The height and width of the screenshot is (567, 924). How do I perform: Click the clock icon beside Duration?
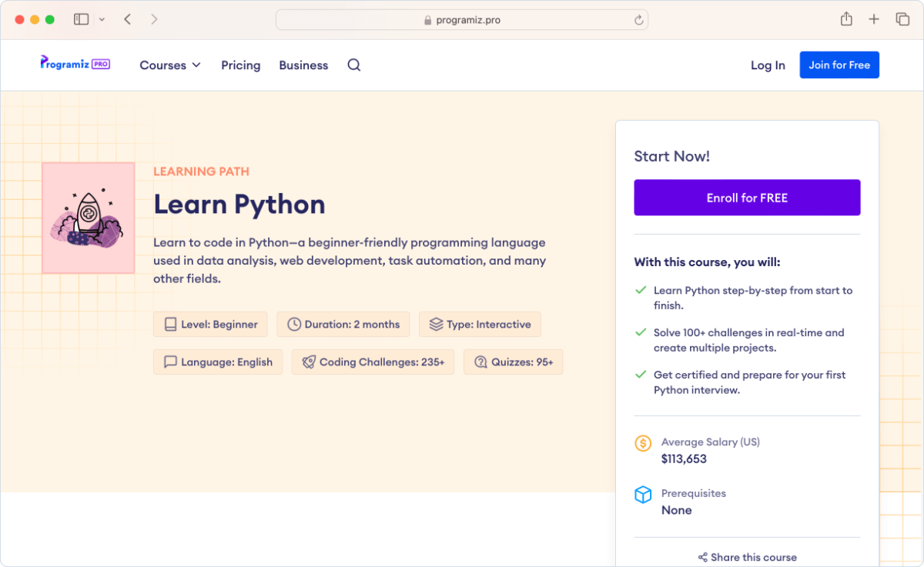[x=294, y=325]
